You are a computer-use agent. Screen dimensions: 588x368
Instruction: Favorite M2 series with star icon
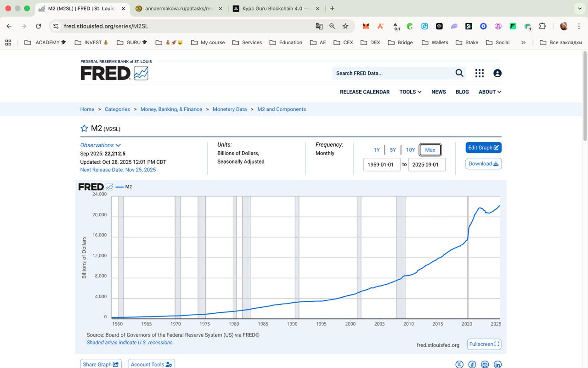[84, 128]
